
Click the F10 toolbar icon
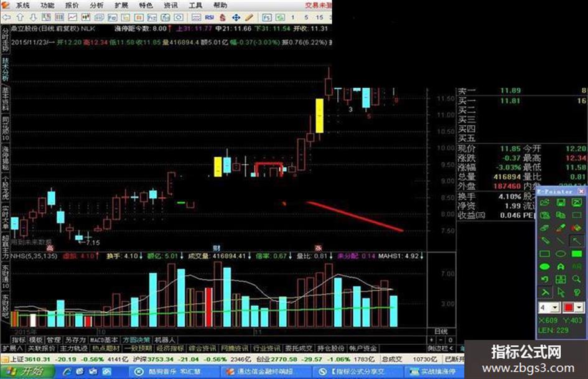112,17
